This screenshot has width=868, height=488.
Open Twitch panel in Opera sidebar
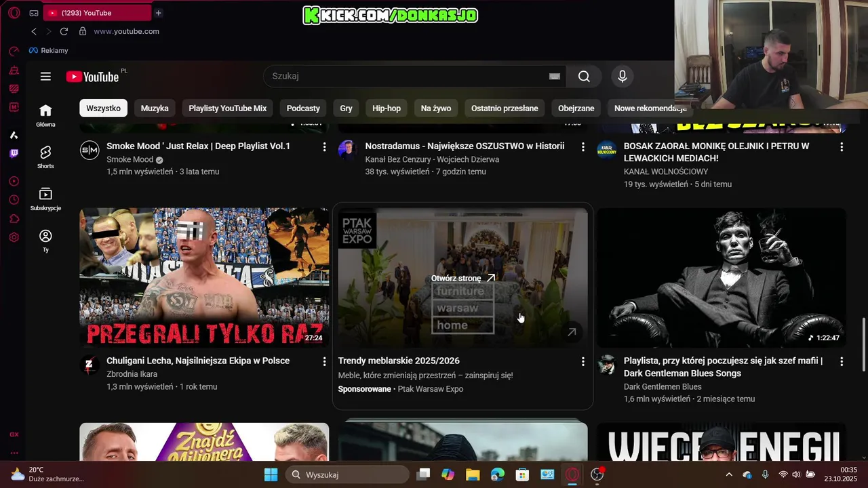14,153
